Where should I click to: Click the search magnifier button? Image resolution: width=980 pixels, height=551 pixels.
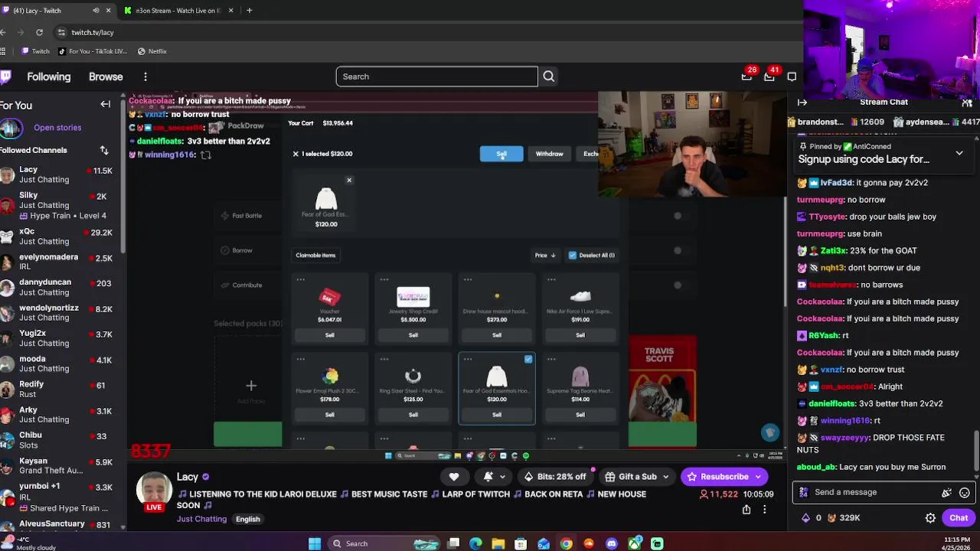coord(549,77)
